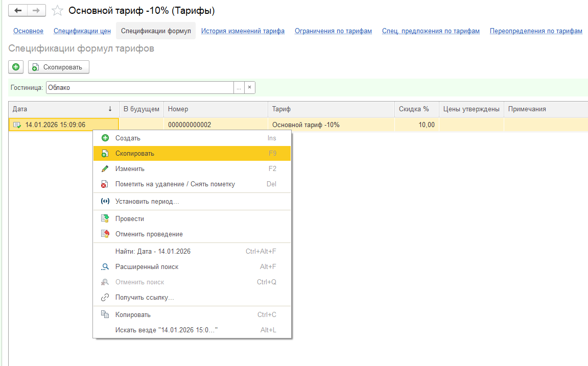The height and width of the screenshot is (366, 588).
Task: Add this tariff to favorites with the star
Action: pos(57,11)
